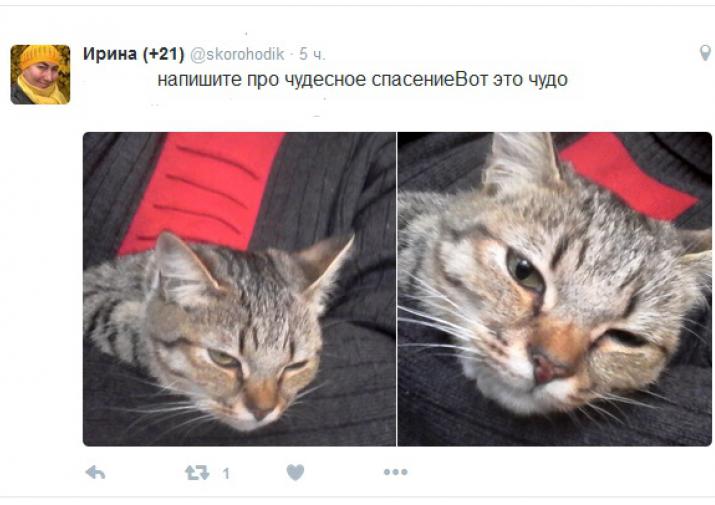
Task: Click the '(+21)' part of the name
Action: pyautogui.click(x=164, y=54)
